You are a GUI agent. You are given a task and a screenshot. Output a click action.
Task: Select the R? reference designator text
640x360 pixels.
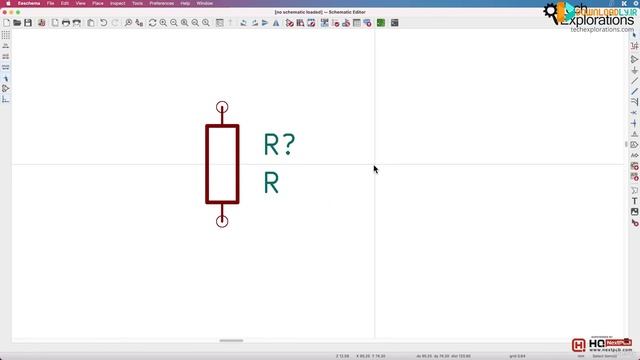pos(279,144)
